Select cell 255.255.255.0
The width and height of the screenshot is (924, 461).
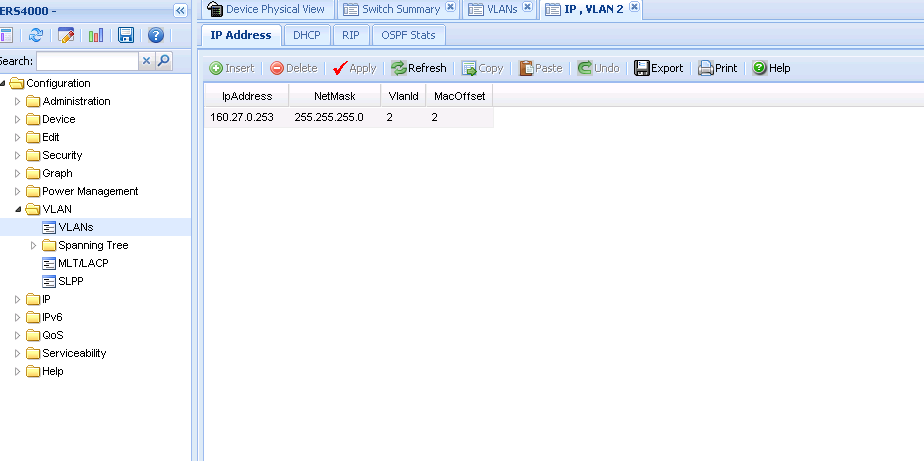(335, 117)
